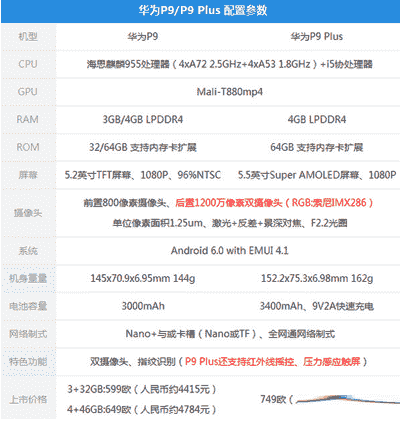
Task: Click the Nano+与或卡槽 network cell
Action: 230,333
